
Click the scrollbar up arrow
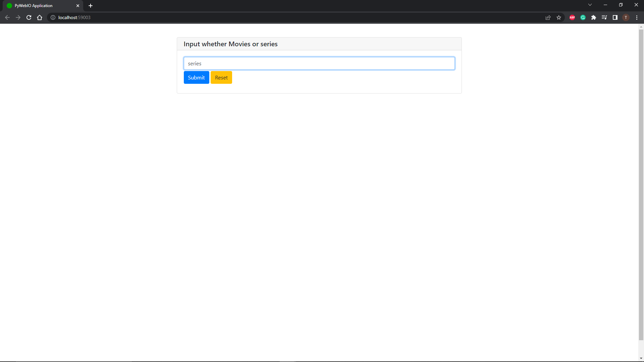point(641,26)
